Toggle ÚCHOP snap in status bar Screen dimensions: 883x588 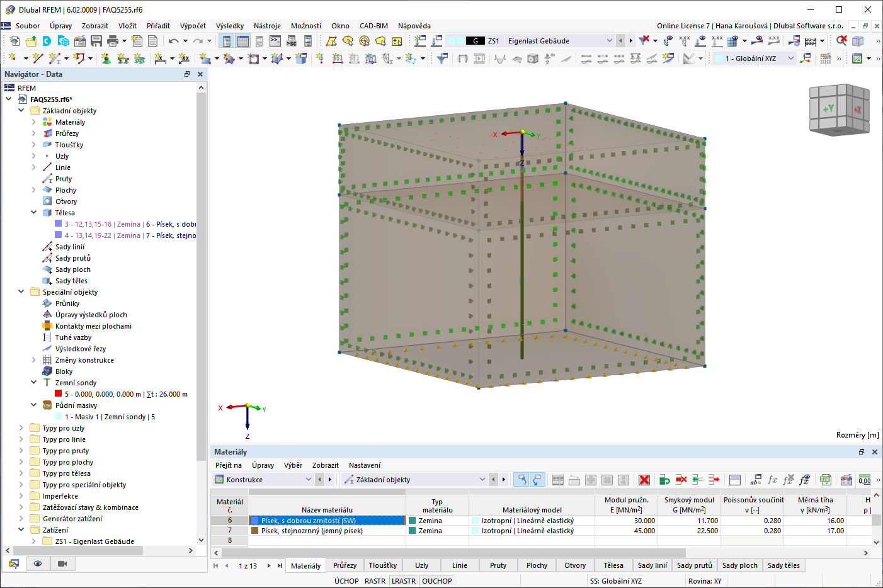coord(346,581)
